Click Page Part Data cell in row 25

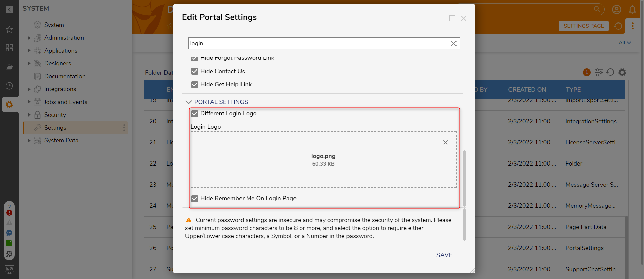click(586, 227)
